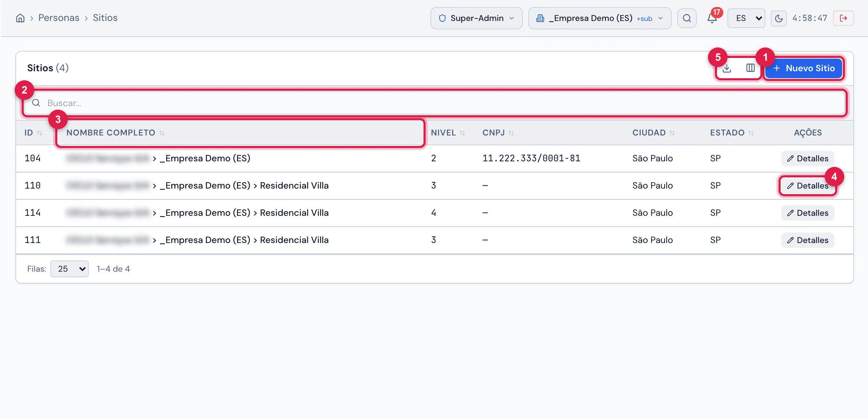Click the 1–4 de 4 pagination text

tap(113, 269)
